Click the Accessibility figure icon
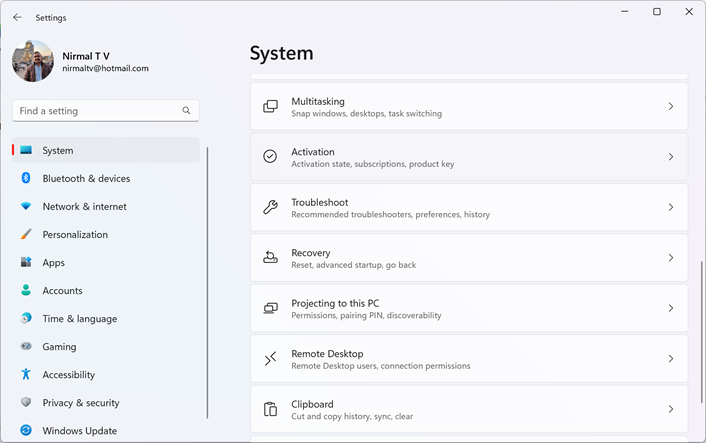 tap(26, 374)
